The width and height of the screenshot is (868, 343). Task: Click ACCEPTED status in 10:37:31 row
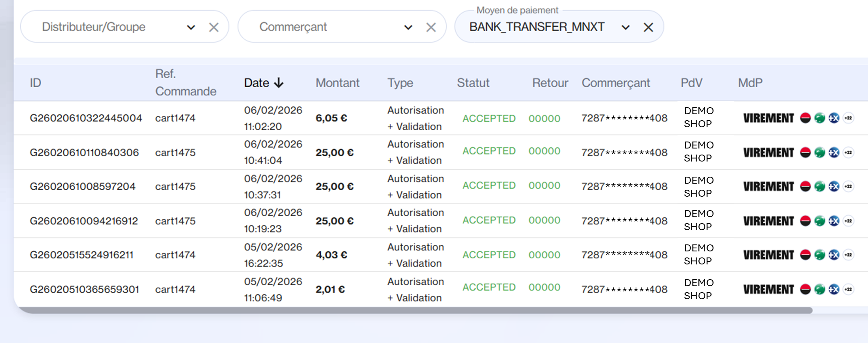(x=489, y=185)
